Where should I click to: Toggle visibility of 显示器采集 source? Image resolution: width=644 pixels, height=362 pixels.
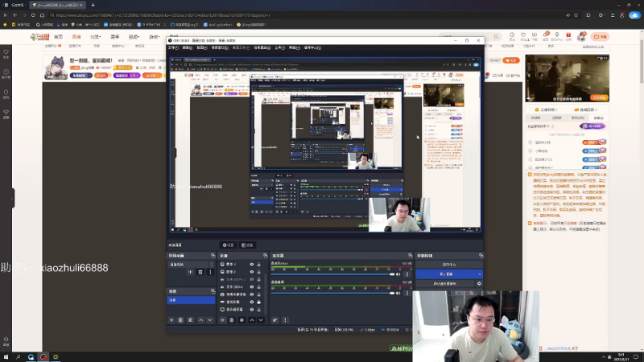[252, 310]
